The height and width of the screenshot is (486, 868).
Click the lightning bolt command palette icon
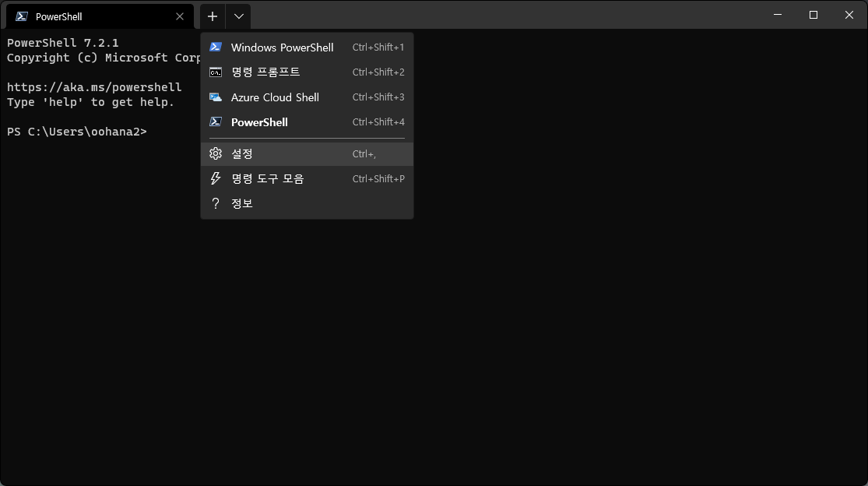coord(216,179)
